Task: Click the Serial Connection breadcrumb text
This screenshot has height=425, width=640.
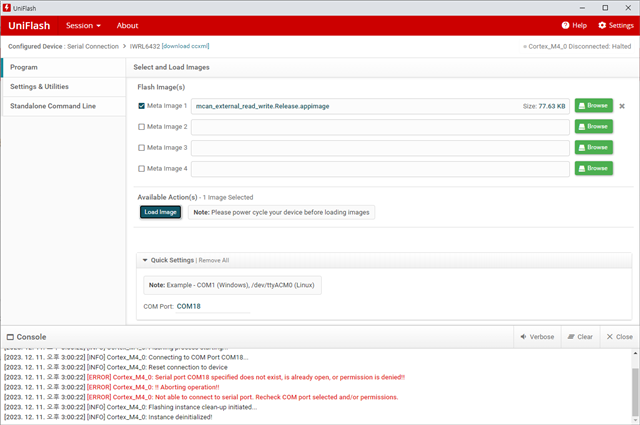Action: (x=93, y=47)
